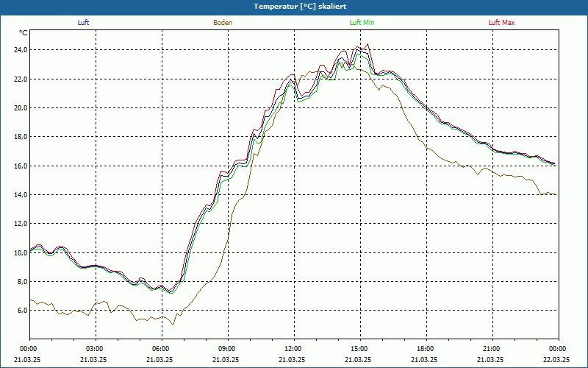Click the 24,0 y-axis value
588x368 pixels.
click(21, 50)
